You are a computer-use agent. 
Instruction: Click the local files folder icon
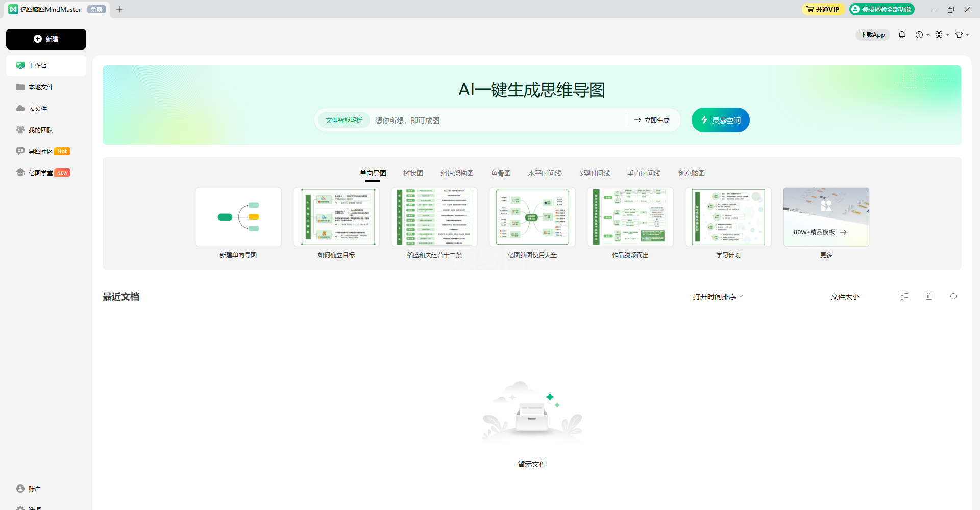pos(20,87)
